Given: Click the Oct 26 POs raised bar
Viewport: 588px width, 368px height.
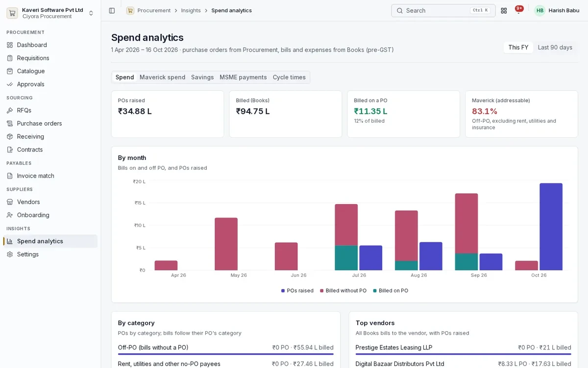Looking at the screenshot, I should point(551,227).
